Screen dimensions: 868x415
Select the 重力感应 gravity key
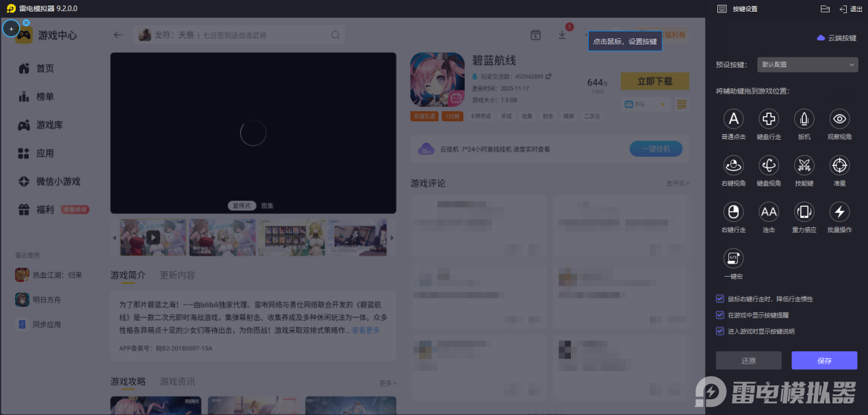tap(804, 212)
